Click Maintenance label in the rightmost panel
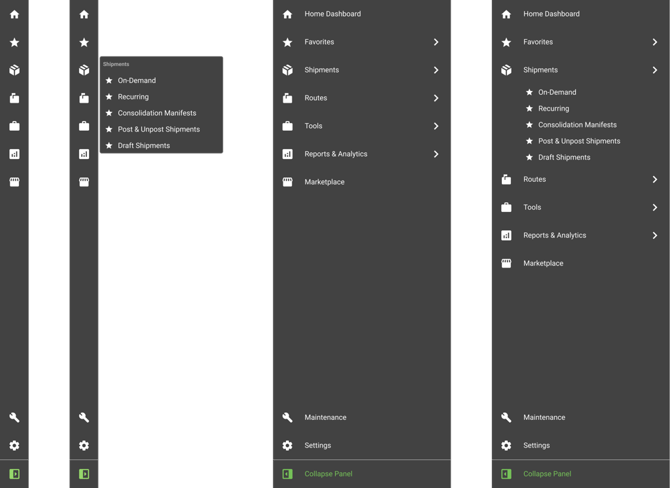 coord(544,417)
